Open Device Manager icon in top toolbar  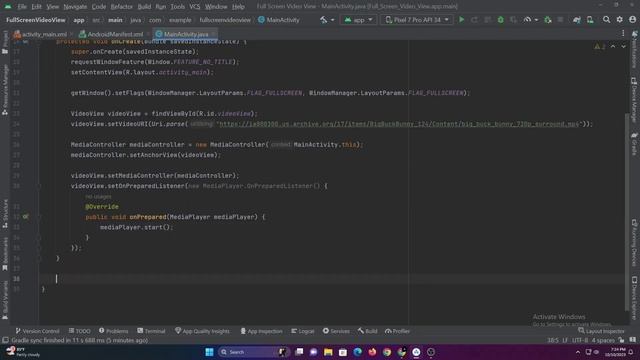(590, 20)
